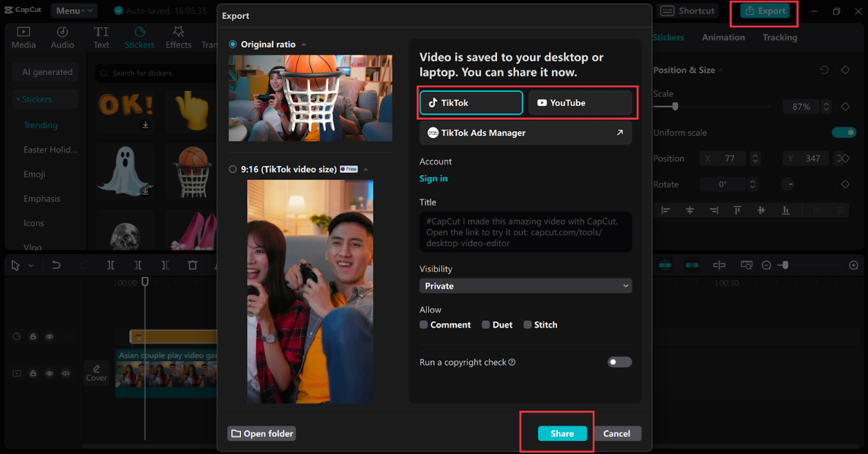The width and height of the screenshot is (868, 454).
Task: Check the Duet checkbox
Action: click(x=485, y=324)
